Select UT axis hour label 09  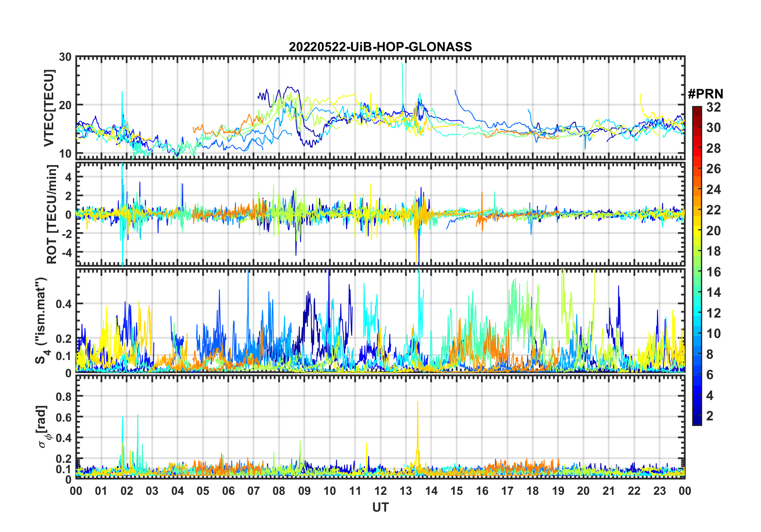[304, 491]
